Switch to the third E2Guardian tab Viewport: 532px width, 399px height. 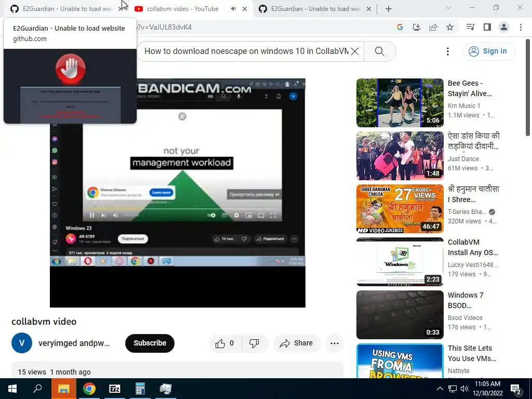tap(315, 9)
